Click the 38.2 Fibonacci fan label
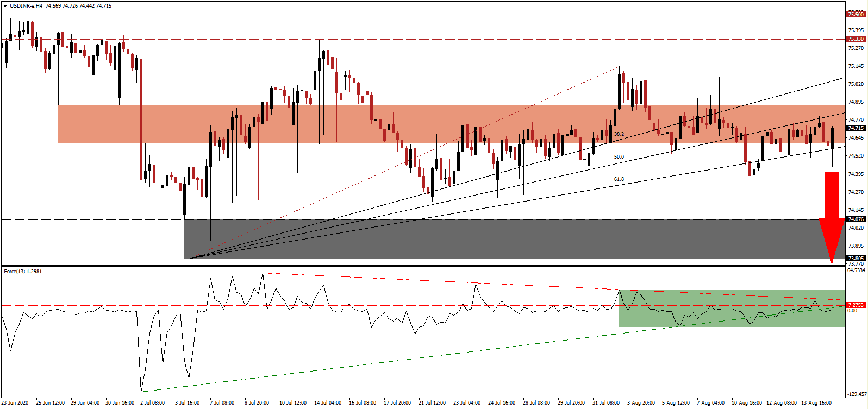 (619, 134)
